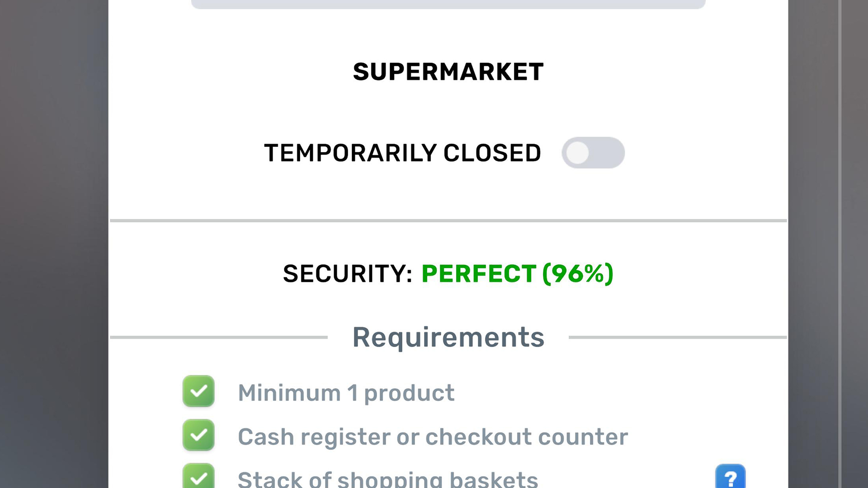Click the blurred background left of the panel

click(54, 244)
